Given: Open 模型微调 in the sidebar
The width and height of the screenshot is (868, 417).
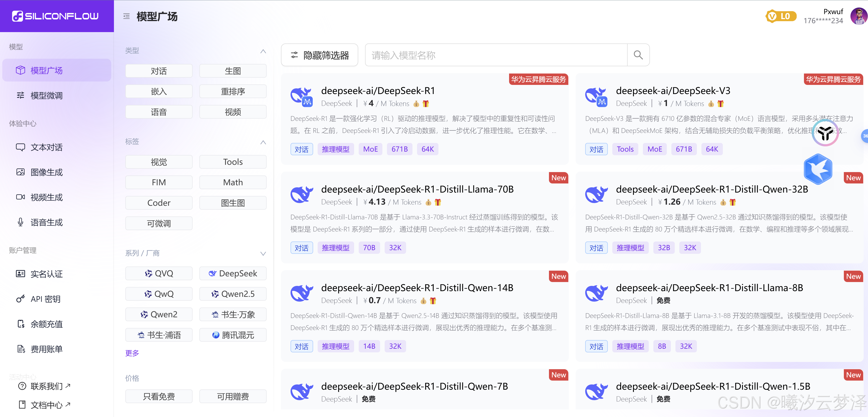Looking at the screenshot, I should (x=46, y=96).
